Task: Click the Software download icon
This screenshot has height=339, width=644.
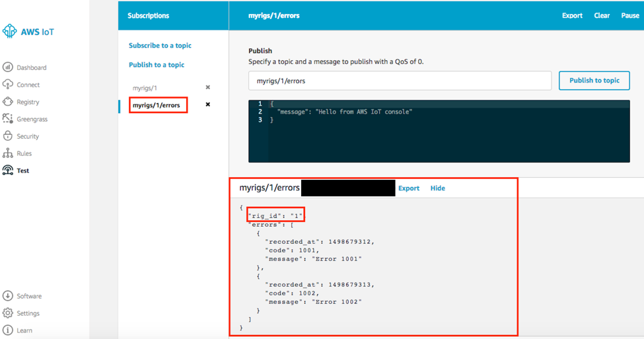Action: (7, 295)
